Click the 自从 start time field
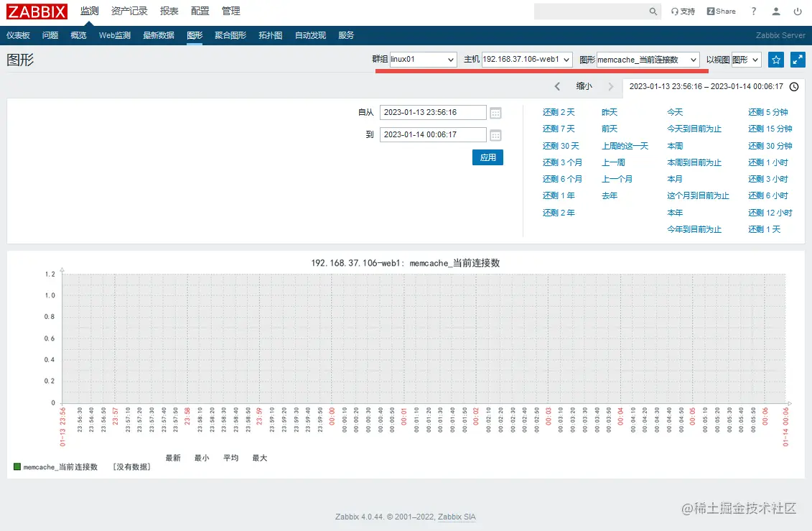This screenshot has width=812, height=531. coord(433,112)
